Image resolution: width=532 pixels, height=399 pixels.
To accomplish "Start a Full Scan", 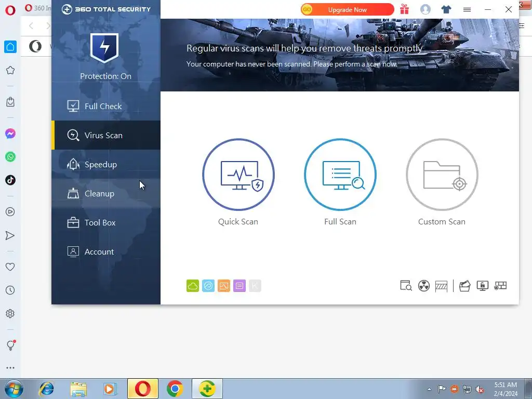I will pyautogui.click(x=340, y=175).
